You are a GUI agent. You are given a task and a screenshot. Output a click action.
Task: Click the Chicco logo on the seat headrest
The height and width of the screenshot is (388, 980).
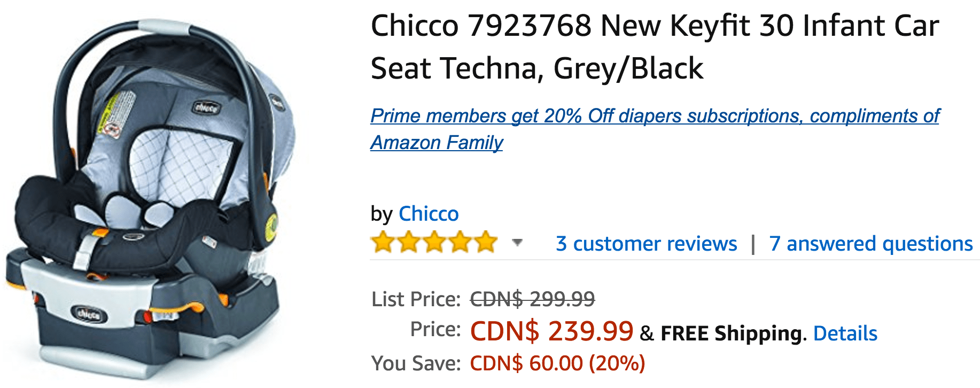[x=206, y=107]
